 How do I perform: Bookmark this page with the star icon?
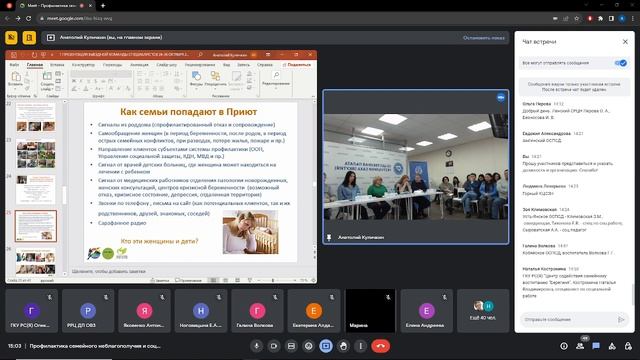(x=576, y=18)
